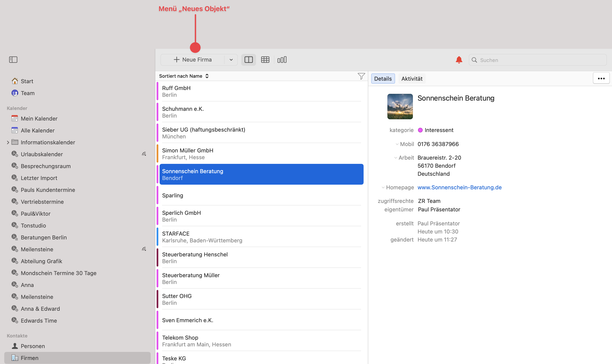The height and width of the screenshot is (364, 612).
Task: Open Mein Kalender calendar
Action: pos(39,119)
